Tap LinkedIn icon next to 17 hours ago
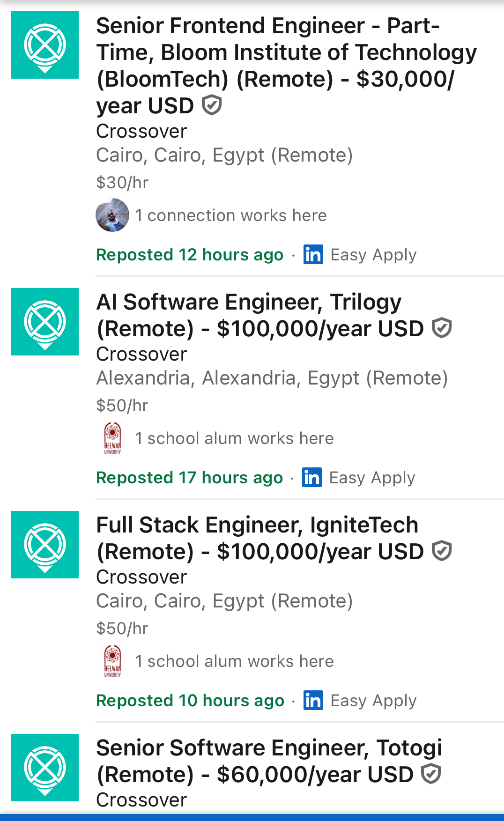 pos(312,478)
